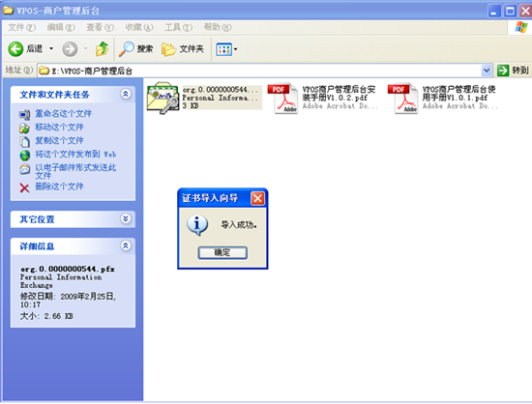Click the 确定 OK button in dialog
The width and height of the screenshot is (532, 404).
click(x=222, y=252)
